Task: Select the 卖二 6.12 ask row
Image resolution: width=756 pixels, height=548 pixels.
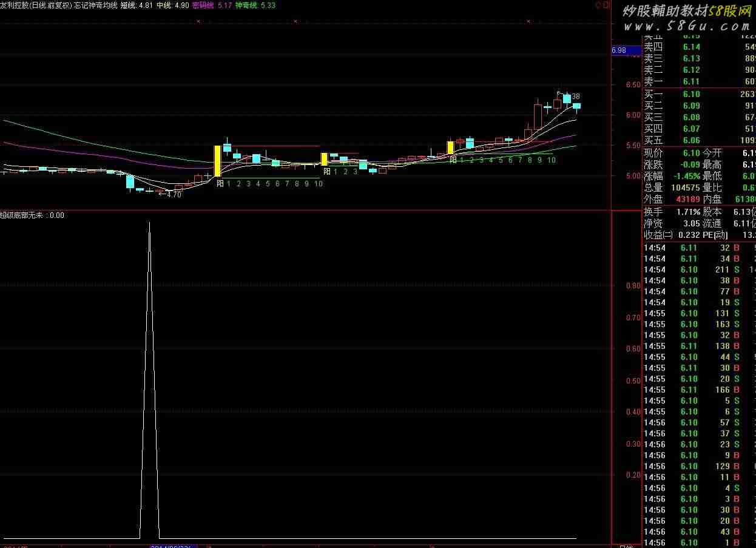Action: [x=700, y=70]
